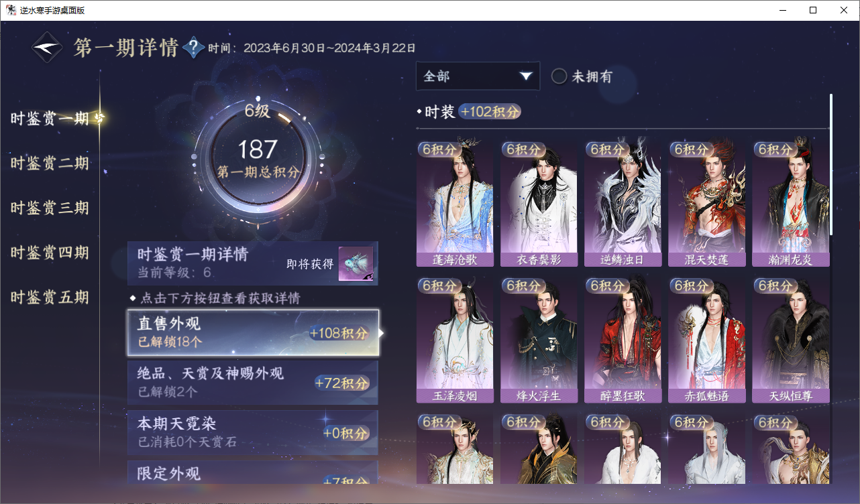
Task: Expand the 绝品、天赏及神赐外观 entry
Action: [253, 382]
